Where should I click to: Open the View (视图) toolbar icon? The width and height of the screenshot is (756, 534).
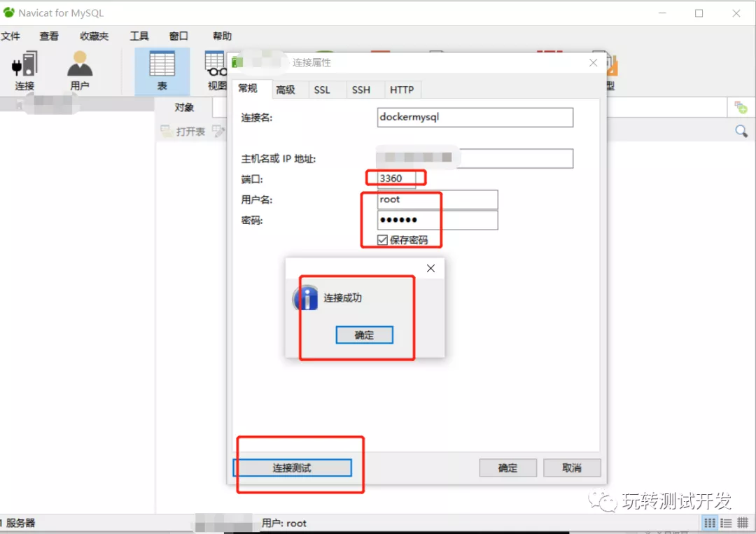(216, 71)
